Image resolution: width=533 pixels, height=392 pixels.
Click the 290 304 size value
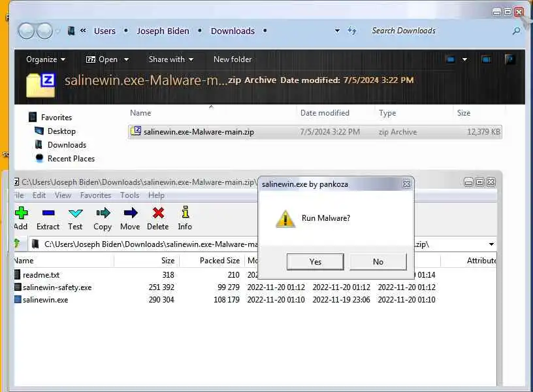pos(161,300)
